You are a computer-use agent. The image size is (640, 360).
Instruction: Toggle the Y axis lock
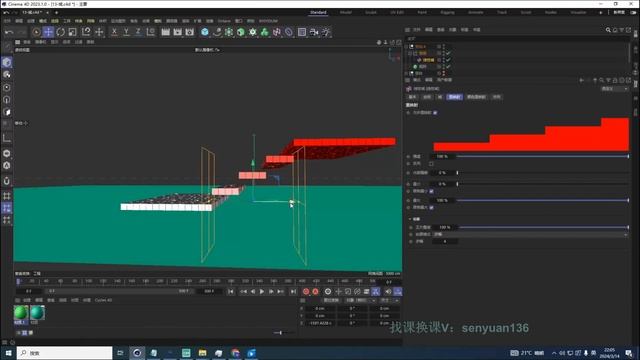(x=126, y=32)
